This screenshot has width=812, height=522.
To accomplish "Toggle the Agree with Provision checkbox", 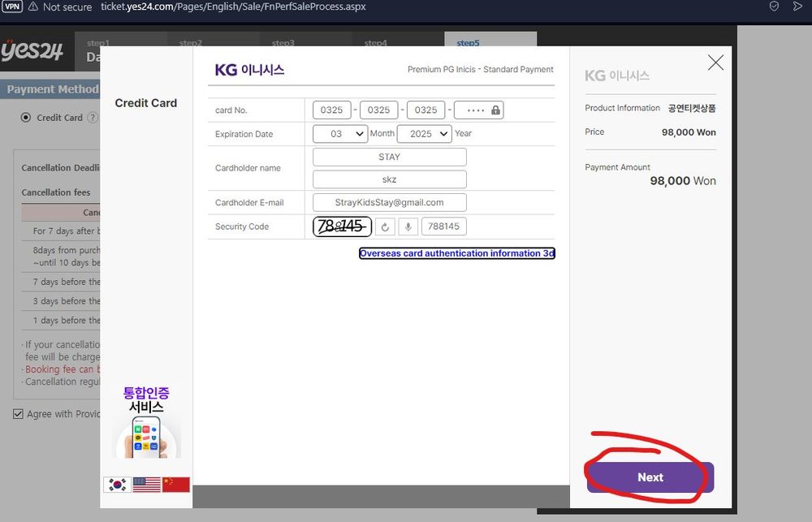I will [18, 414].
